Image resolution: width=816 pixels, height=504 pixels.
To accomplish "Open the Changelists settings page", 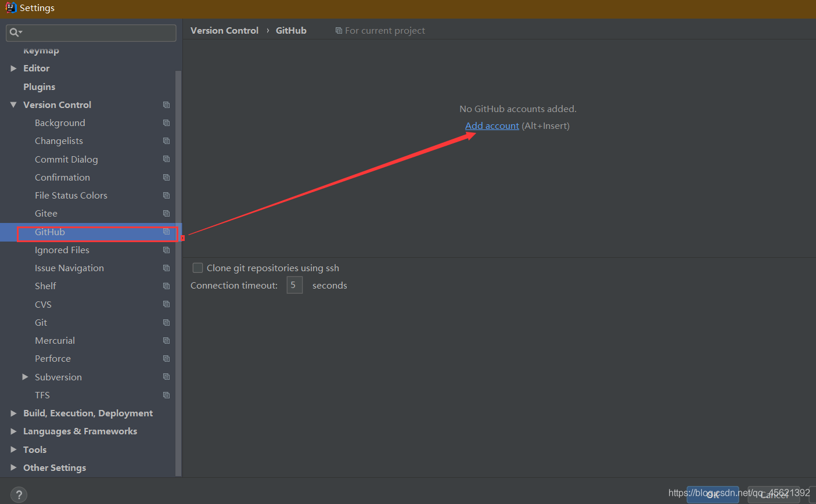I will (59, 141).
